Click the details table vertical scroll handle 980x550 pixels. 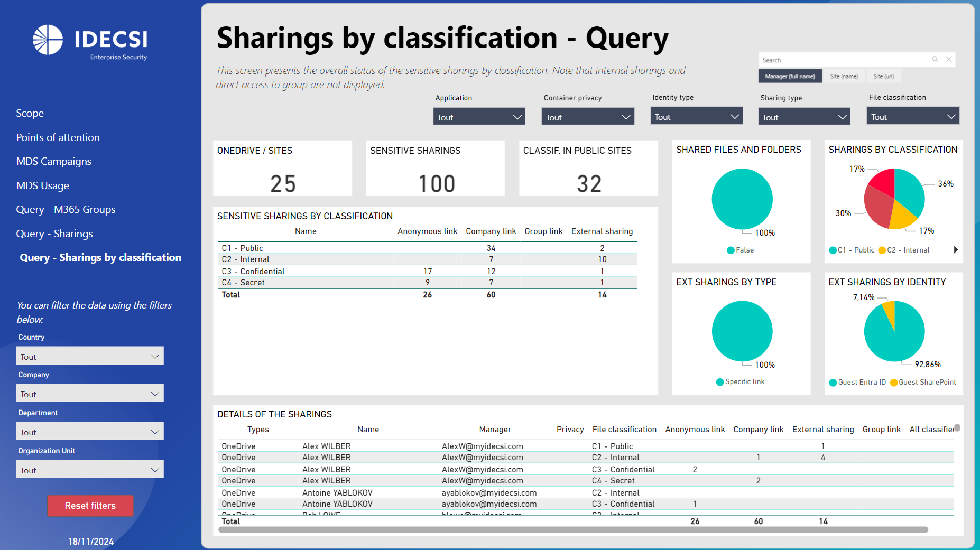click(957, 428)
